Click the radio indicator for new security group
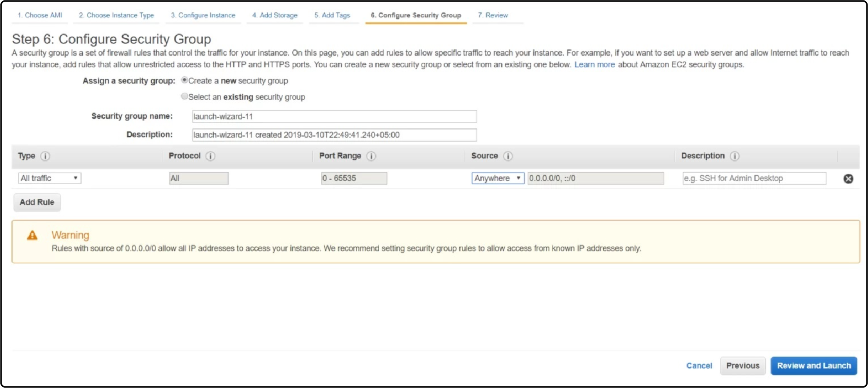 click(185, 80)
